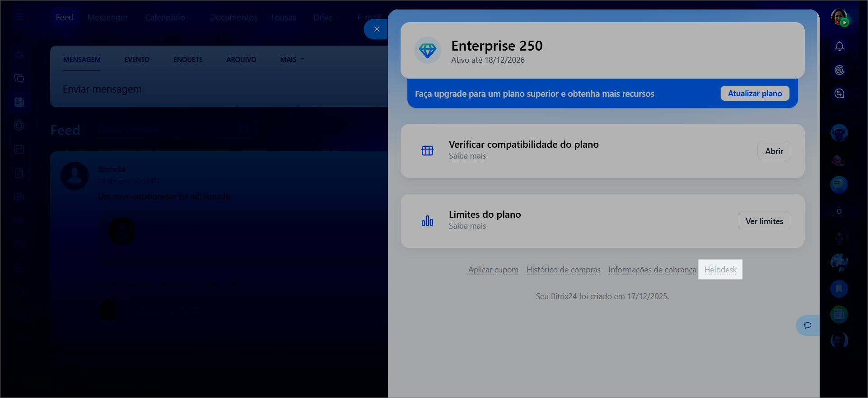868x398 pixels.
Task: Open the robot assistant avatar in the right sidebar
Action: [x=839, y=133]
